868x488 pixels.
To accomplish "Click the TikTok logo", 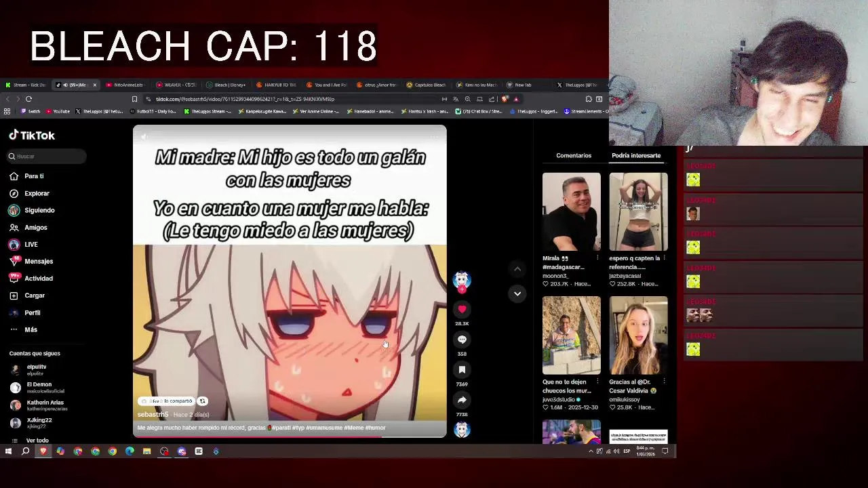I will [x=32, y=135].
